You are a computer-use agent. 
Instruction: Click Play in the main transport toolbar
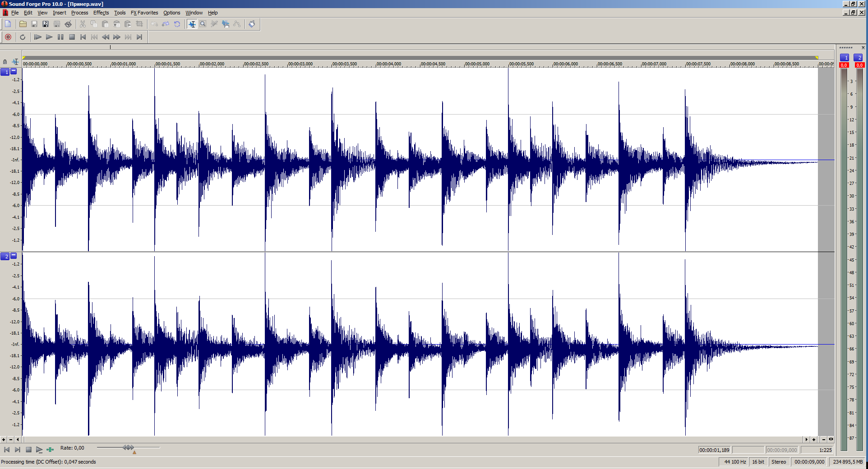click(49, 37)
